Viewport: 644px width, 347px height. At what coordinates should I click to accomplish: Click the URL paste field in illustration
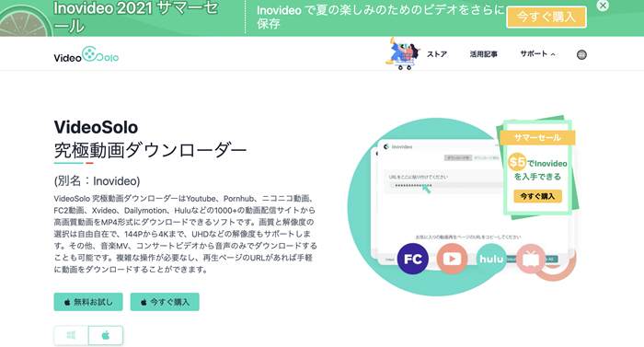click(x=445, y=185)
